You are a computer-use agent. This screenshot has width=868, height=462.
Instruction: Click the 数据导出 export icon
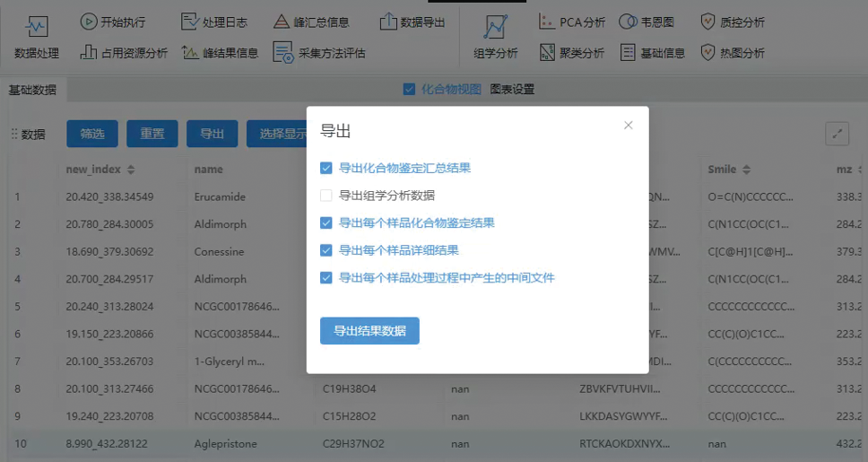coord(387,22)
